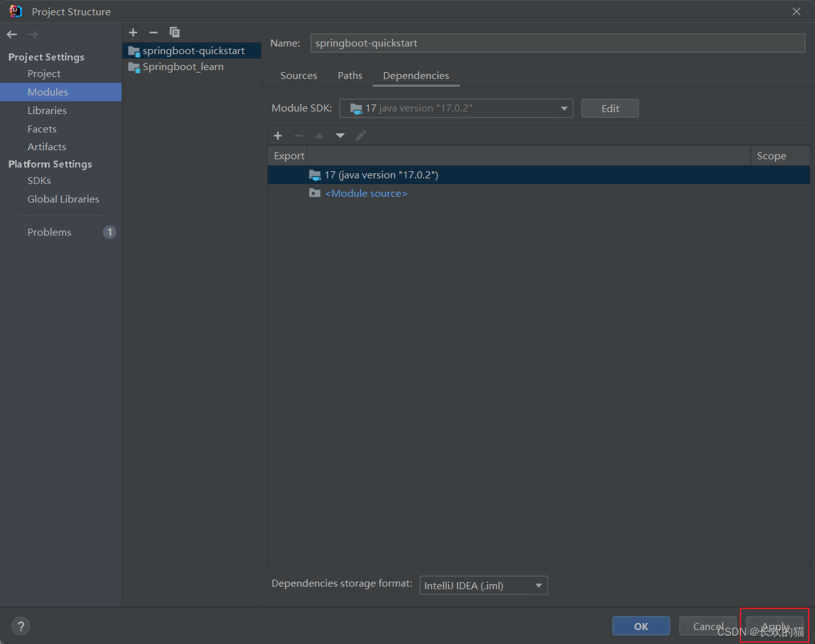Click the Cancel button
This screenshot has width=815, height=644.
[708, 626]
